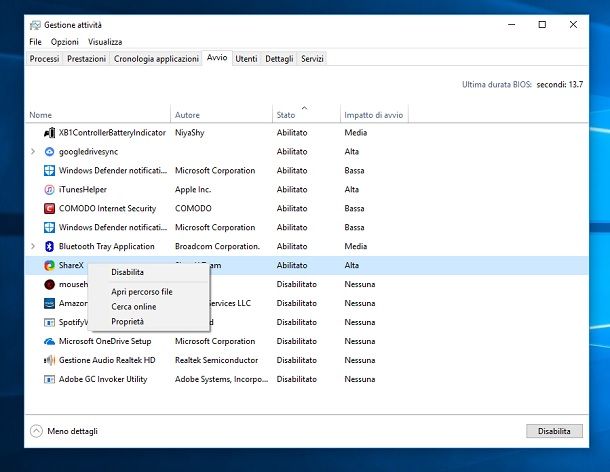
Task: Expand the googledrivesync entry
Action: coord(33,152)
